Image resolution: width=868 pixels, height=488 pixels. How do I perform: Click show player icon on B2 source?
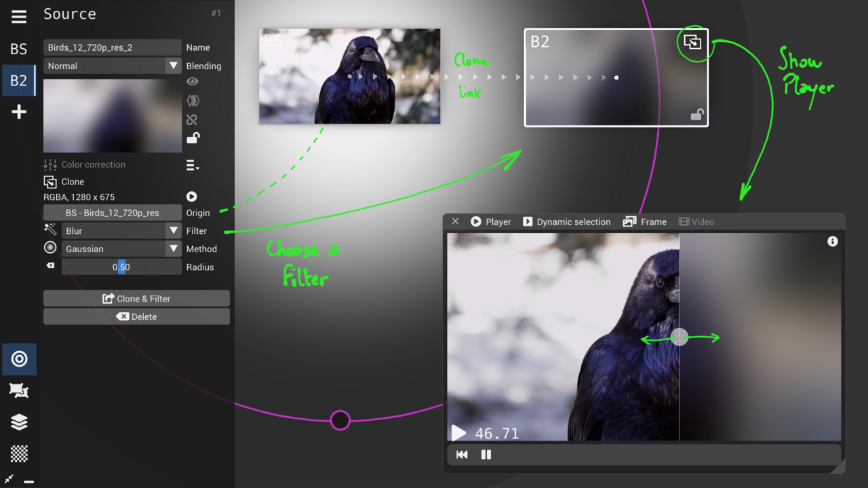coord(692,42)
